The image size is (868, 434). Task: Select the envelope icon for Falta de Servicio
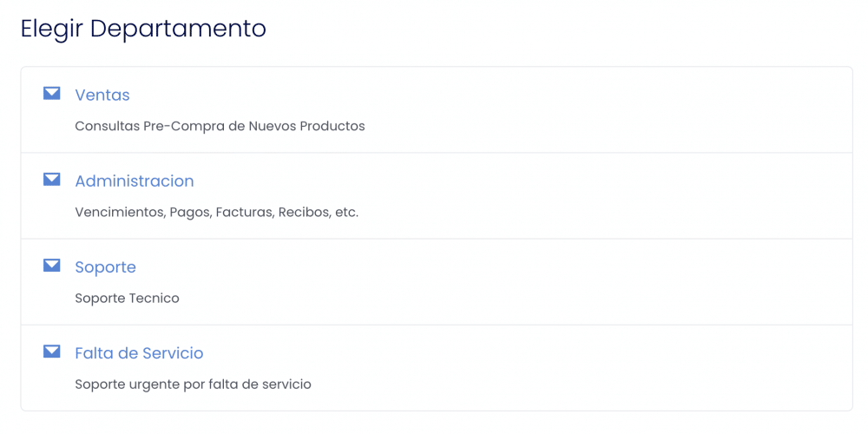51,352
